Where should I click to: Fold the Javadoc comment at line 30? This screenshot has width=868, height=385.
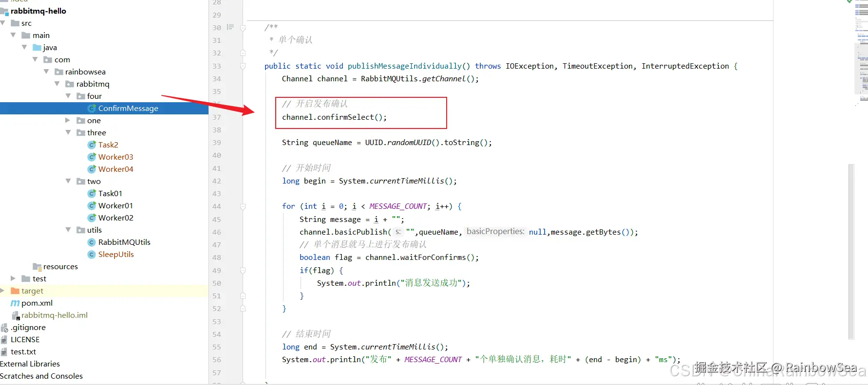tap(243, 28)
